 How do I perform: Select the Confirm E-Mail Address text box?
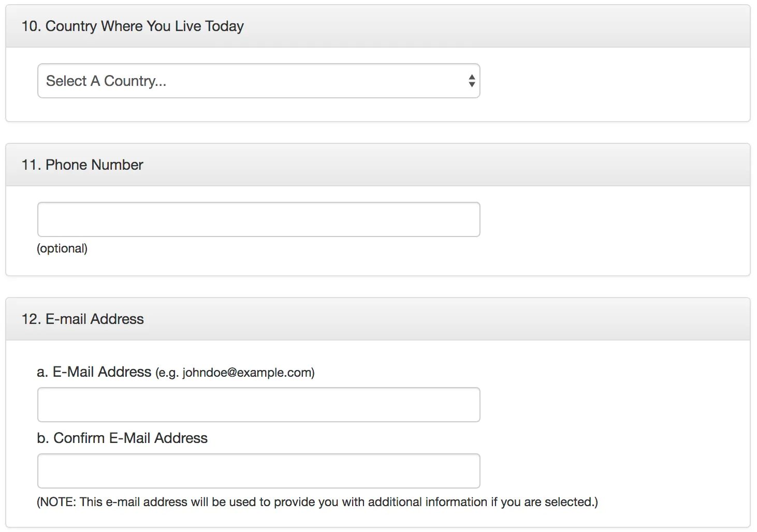[258, 471]
